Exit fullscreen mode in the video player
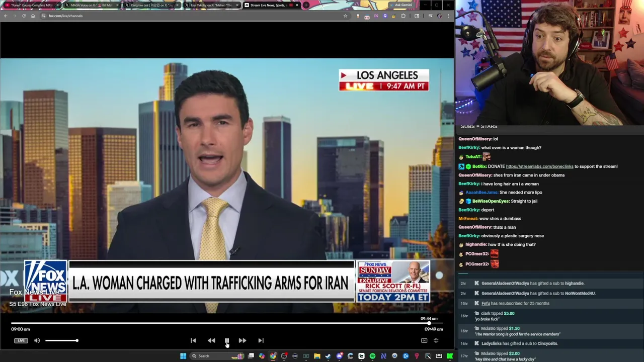The width and height of the screenshot is (644, 362). [436, 340]
